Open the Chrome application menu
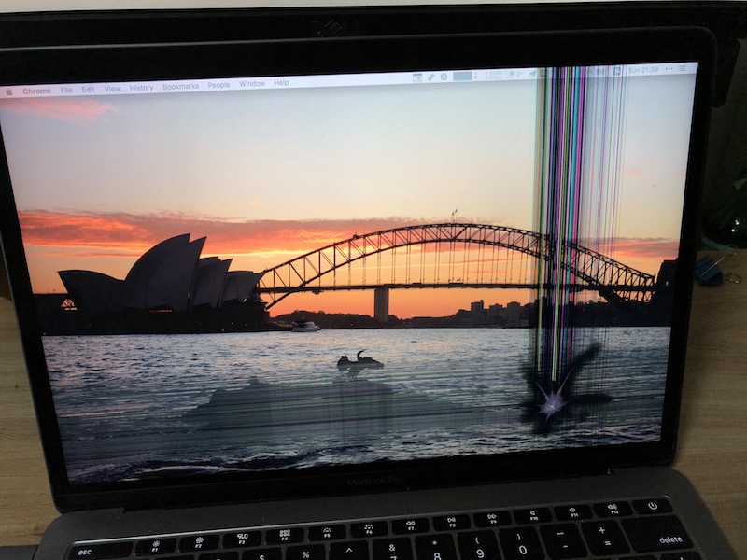 point(36,91)
